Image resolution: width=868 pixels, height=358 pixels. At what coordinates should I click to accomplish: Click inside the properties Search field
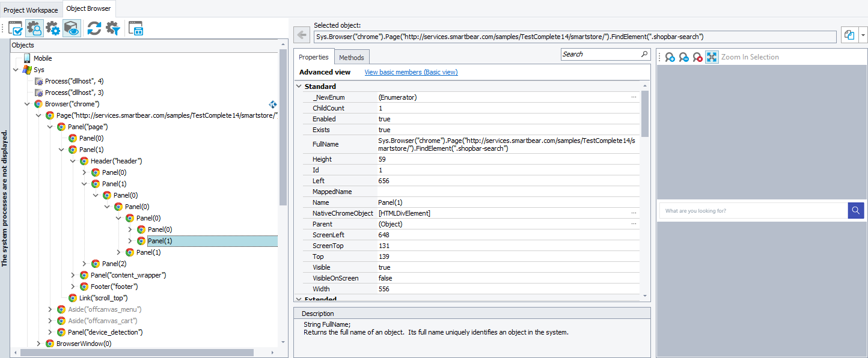coord(601,54)
